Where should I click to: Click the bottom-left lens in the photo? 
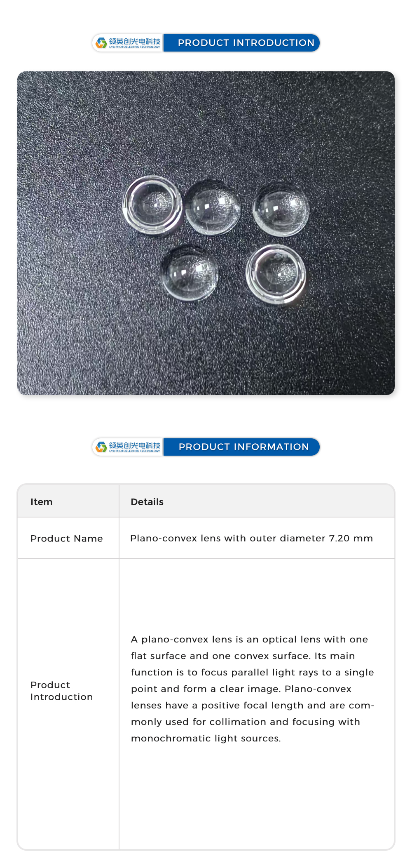(190, 273)
